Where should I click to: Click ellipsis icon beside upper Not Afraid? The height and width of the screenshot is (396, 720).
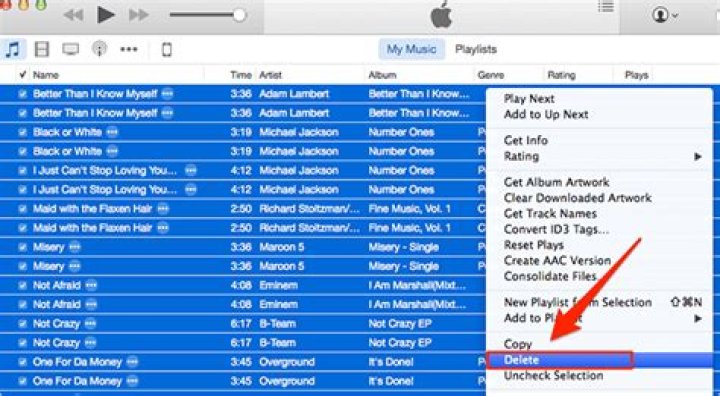tap(91, 285)
